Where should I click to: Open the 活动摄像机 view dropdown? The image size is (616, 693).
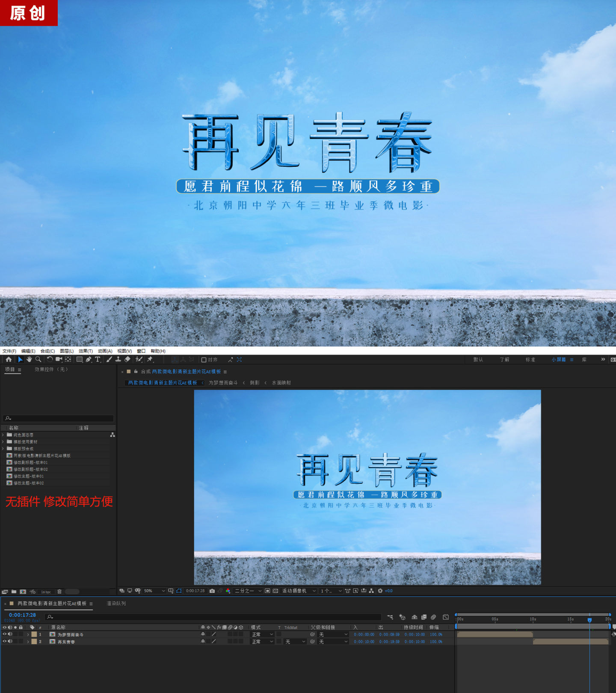coord(299,591)
